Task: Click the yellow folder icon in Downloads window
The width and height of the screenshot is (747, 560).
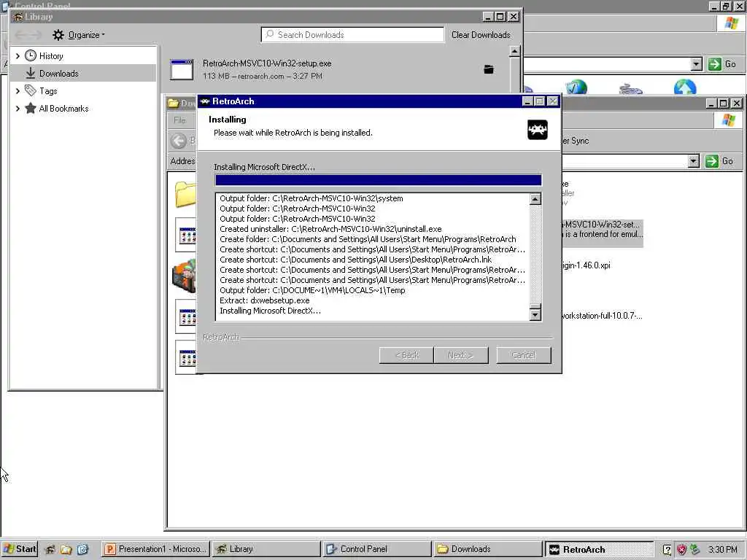Action: (x=185, y=194)
